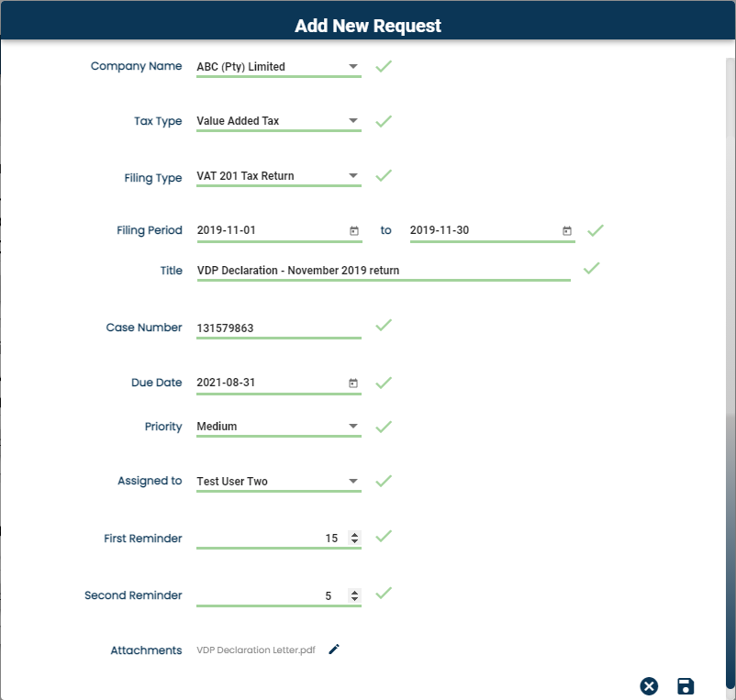Expand the Tax Type dropdown
The height and width of the screenshot is (700, 736).
(279, 121)
